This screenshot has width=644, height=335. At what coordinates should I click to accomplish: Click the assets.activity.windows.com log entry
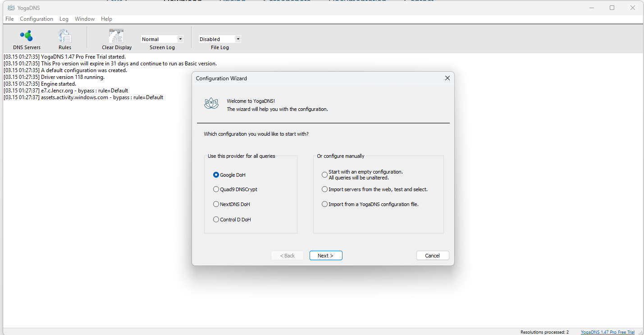click(83, 97)
